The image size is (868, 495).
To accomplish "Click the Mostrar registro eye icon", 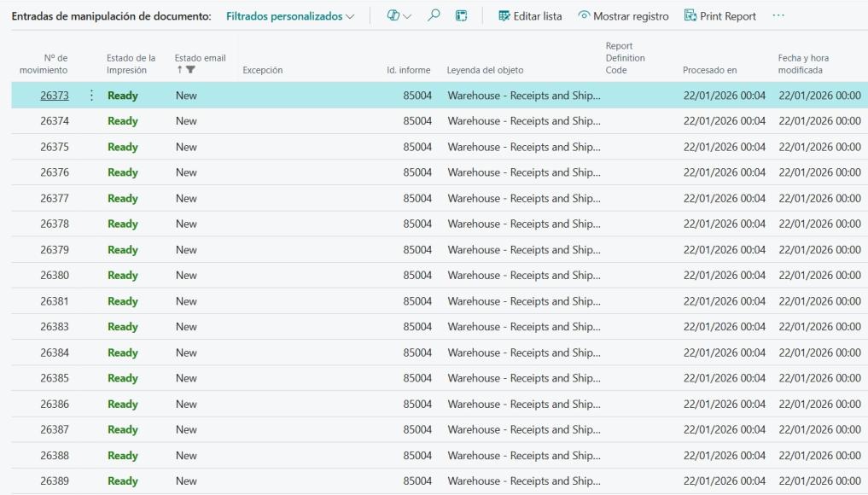I will 584,16.
